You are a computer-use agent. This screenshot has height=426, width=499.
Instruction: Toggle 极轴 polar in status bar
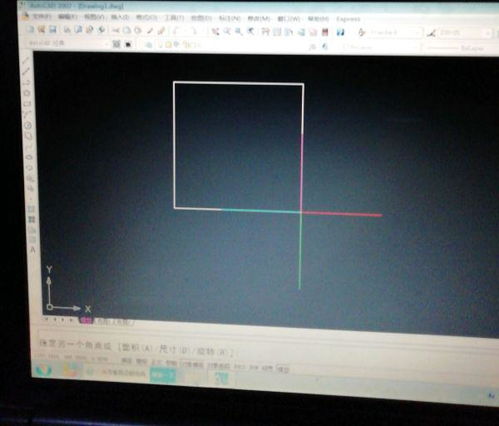coord(171,363)
